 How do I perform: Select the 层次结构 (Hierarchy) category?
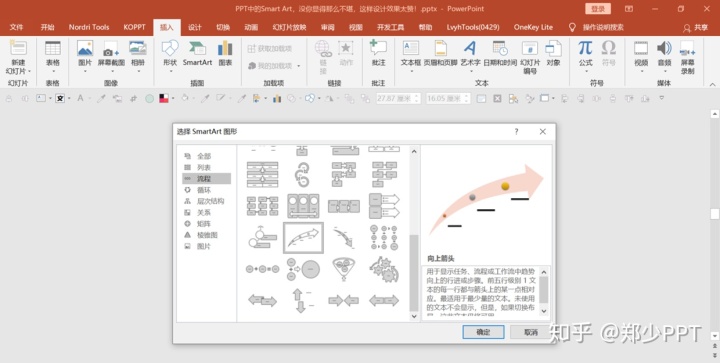(206, 201)
